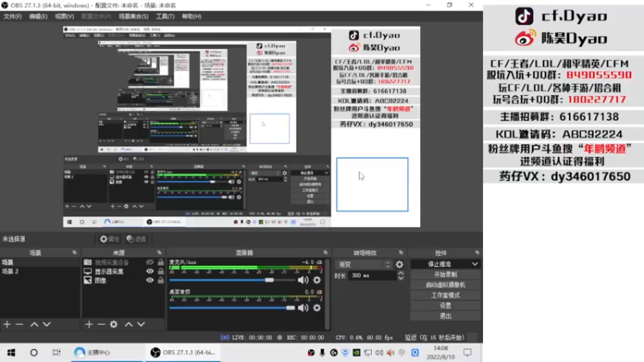This screenshot has height=362, width=644.
Task: Click the picture icon of 图像 source
Action: [x=88, y=280]
